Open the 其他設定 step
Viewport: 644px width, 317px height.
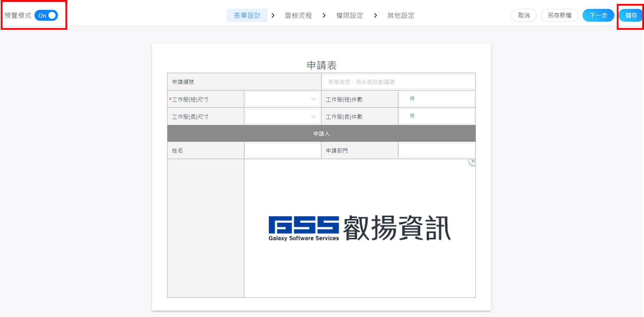[401, 15]
